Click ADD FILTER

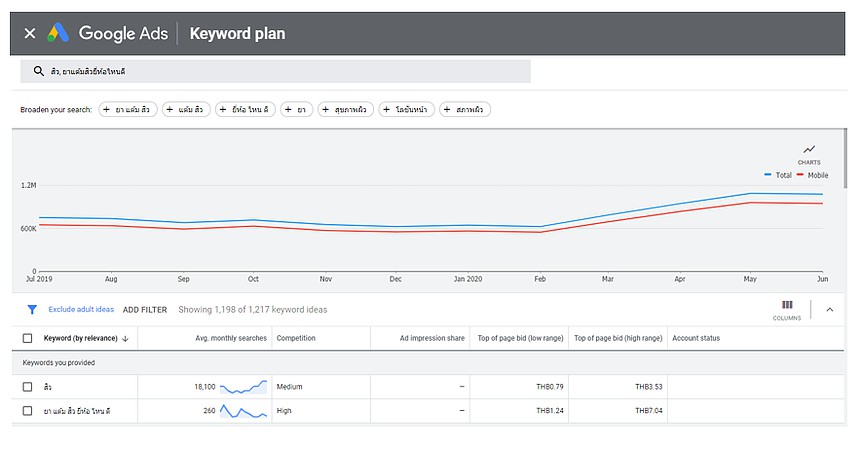click(145, 310)
